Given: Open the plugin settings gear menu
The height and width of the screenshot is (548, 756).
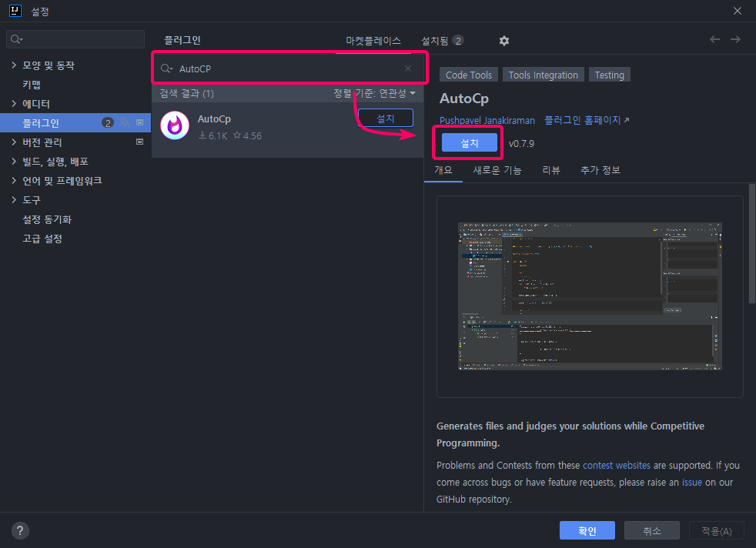Looking at the screenshot, I should (x=503, y=41).
